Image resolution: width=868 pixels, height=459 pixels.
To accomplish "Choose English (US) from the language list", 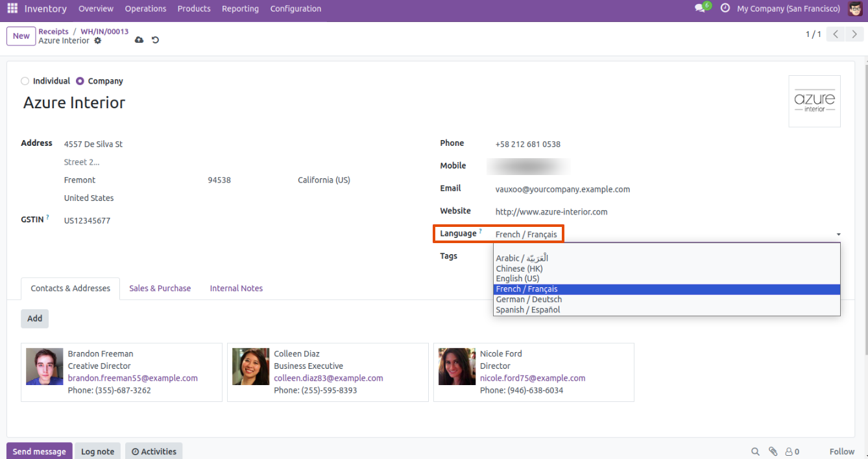I will click(667, 279).
